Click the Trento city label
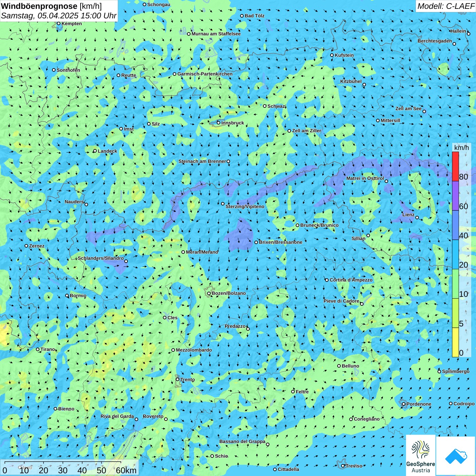The image size is (476, 476). pos(188,379)
